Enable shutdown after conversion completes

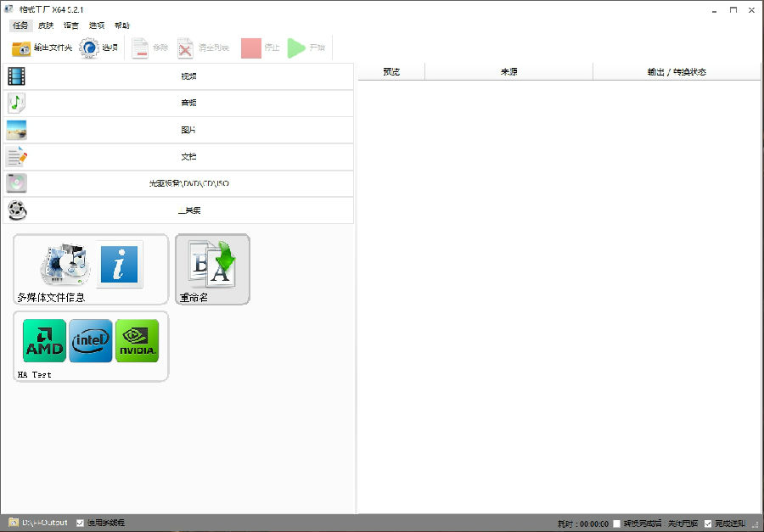616,524
